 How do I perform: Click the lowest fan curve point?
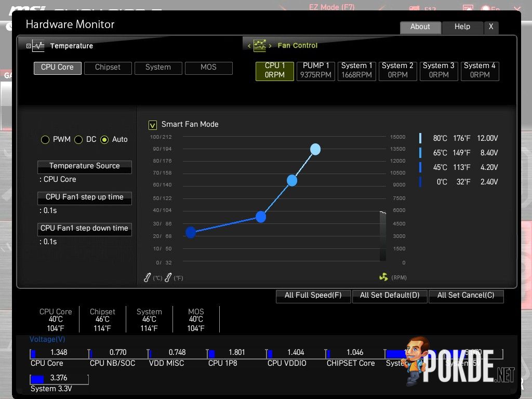[x=191, y=232]
